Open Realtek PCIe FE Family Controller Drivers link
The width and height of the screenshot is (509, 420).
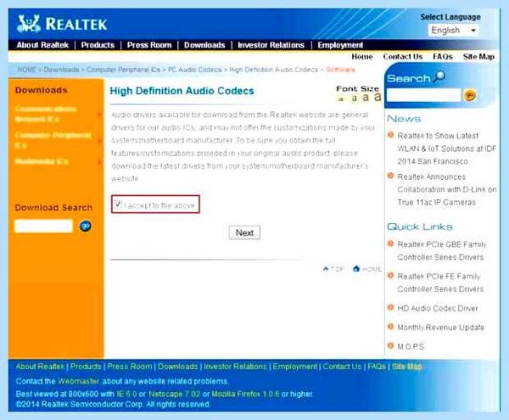[440, 283]
